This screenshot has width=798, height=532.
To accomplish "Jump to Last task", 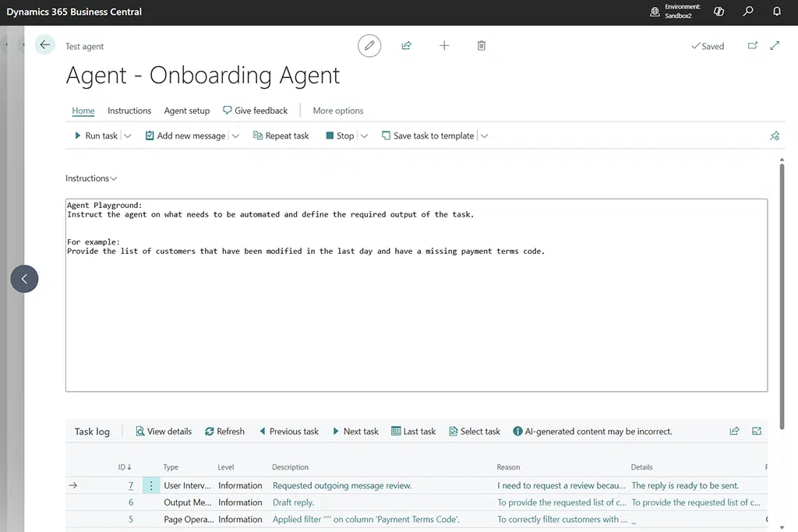I will click(413, 432).
